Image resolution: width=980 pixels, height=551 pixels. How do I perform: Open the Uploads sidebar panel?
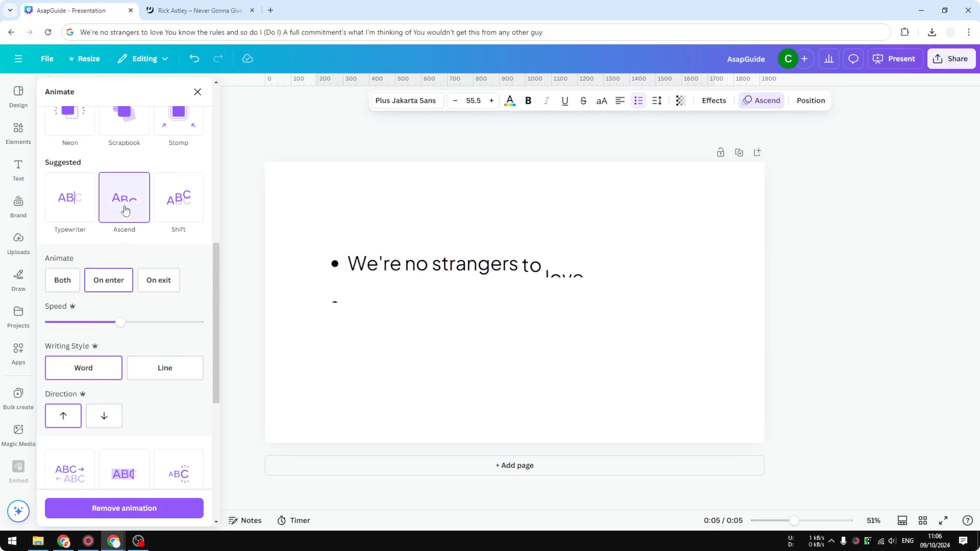click(x=18, y=244)
